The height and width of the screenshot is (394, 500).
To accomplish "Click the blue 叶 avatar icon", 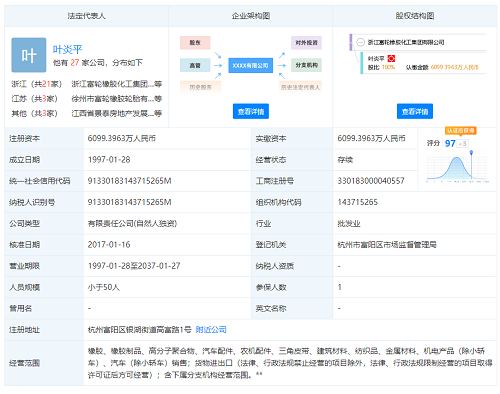I will coord(29,55).
